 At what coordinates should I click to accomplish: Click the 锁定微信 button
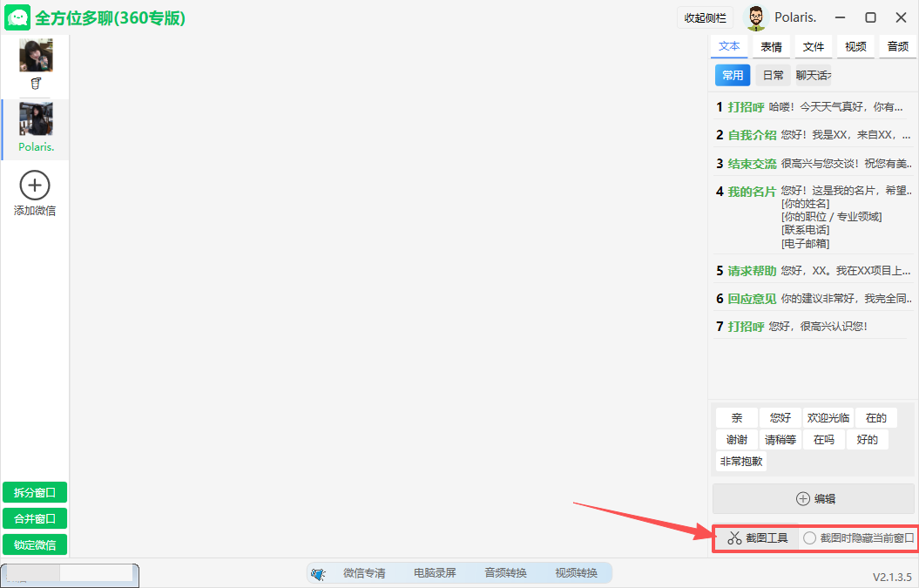pos(35,545)
